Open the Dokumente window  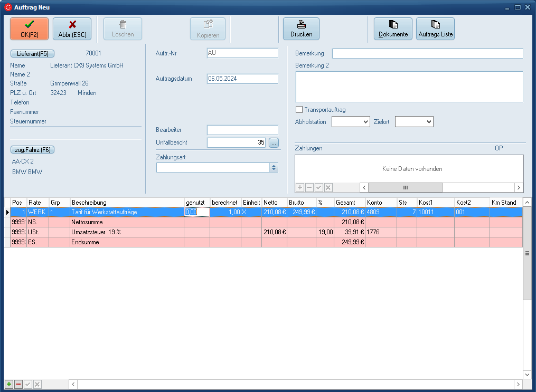tap(393, 28)
